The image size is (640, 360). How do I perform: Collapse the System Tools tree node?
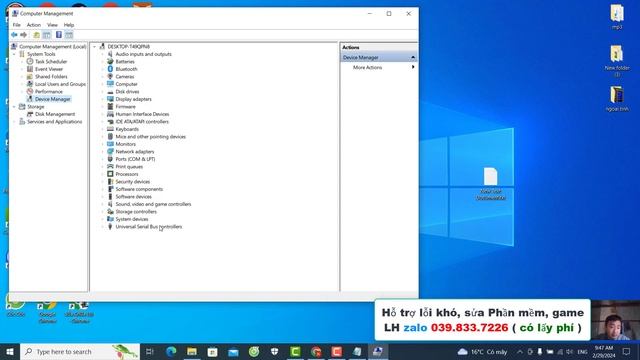[x=14, y=54]
